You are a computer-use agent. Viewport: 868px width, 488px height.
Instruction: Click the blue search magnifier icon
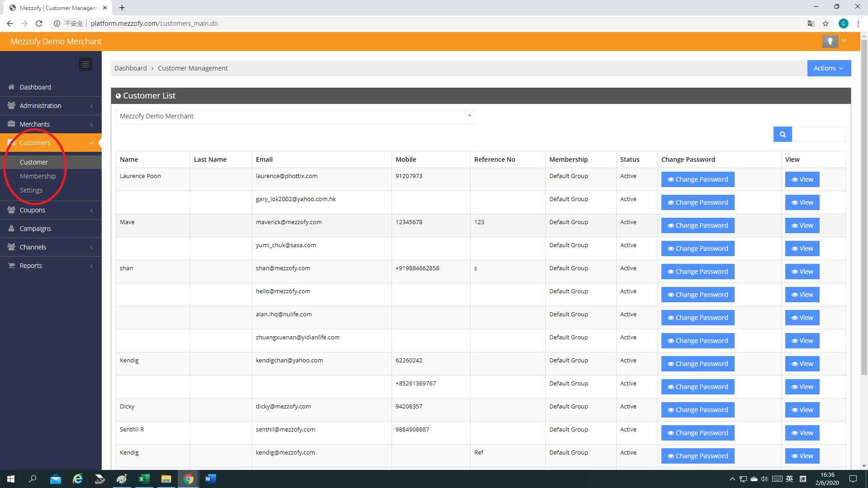pos(783,134)
